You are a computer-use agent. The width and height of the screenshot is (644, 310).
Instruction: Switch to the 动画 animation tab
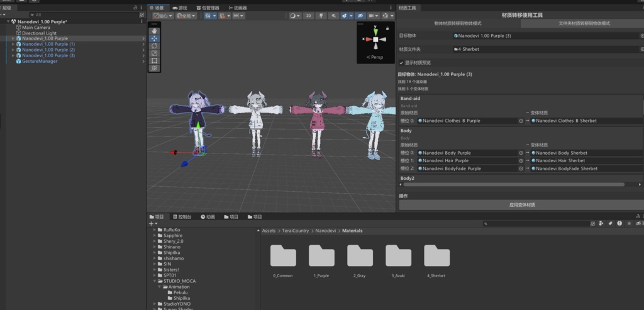click(x=208, y=217)
